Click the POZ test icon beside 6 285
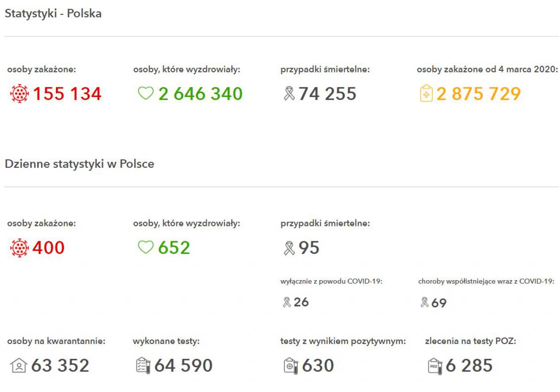Screen dimensions: 560x392 pyautogui.click(x=435, y=366)
